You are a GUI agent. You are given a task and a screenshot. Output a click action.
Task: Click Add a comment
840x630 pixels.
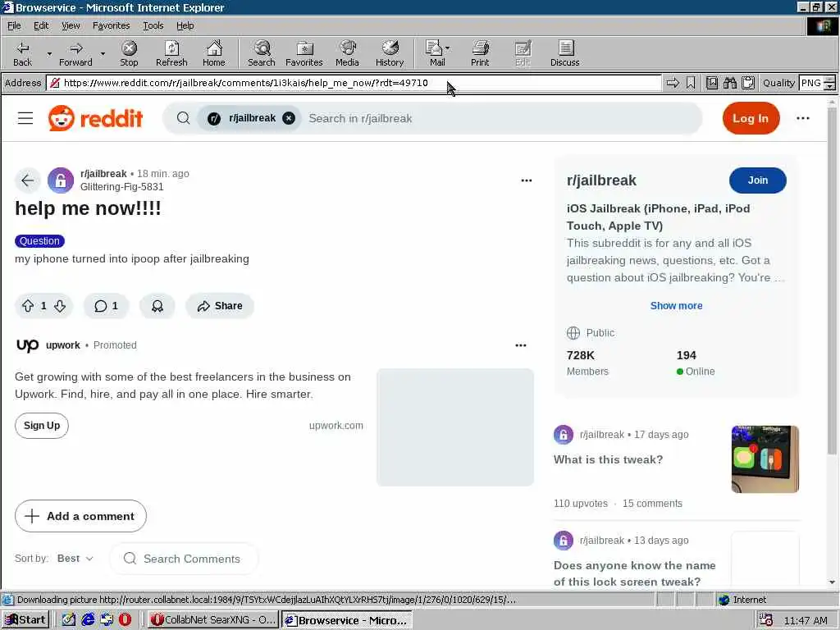point(80,516)
